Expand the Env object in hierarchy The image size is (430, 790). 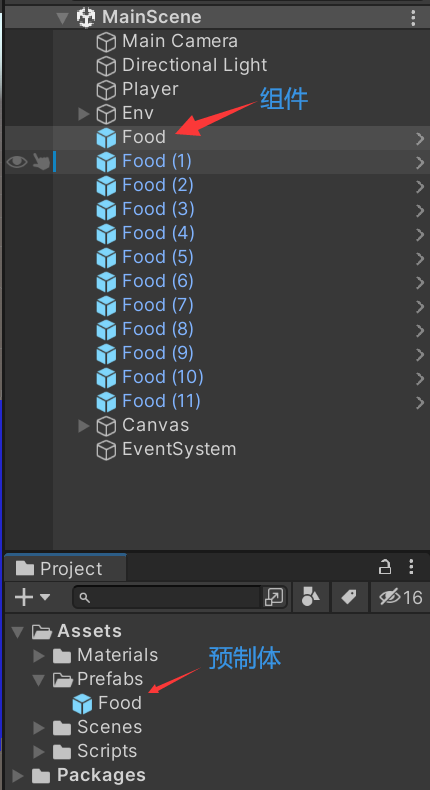[84, 114]
